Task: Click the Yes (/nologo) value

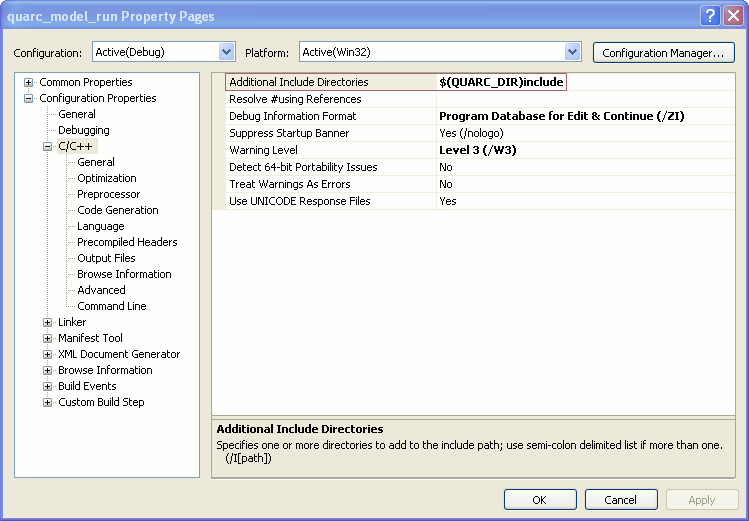Action: point(471,133)
